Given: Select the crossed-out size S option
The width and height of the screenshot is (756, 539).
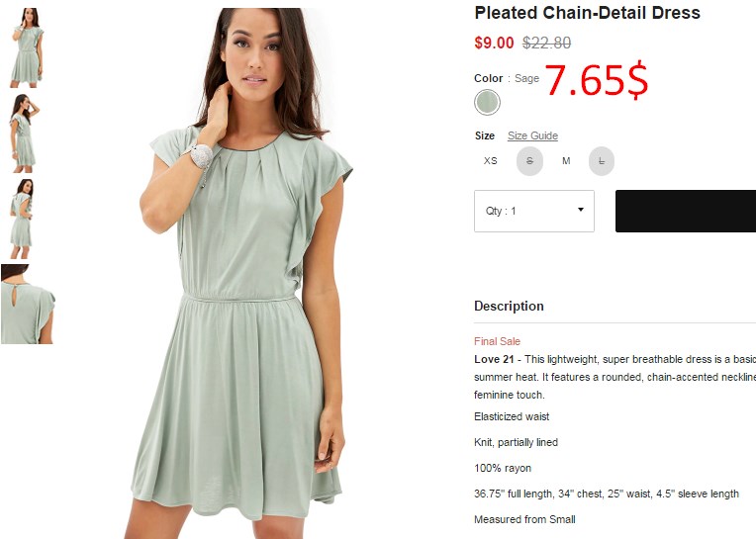Looking at the screenshot, I should 529,161.
